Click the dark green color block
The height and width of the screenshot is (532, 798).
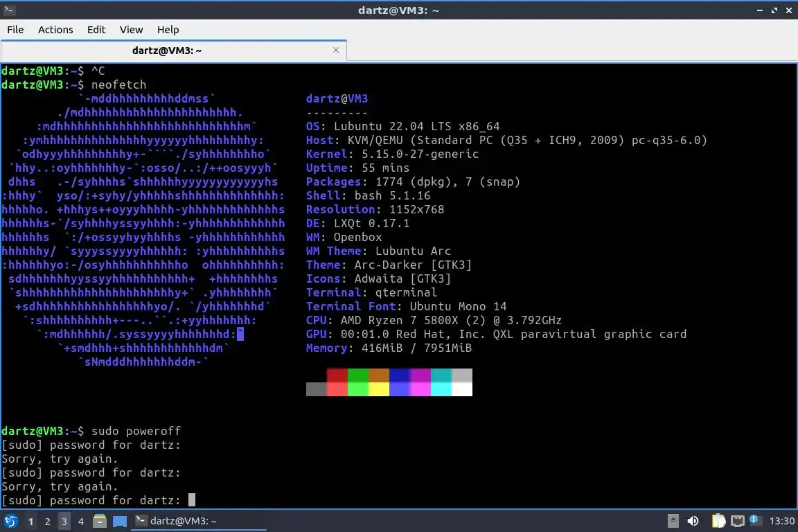(x=357, y=375)
